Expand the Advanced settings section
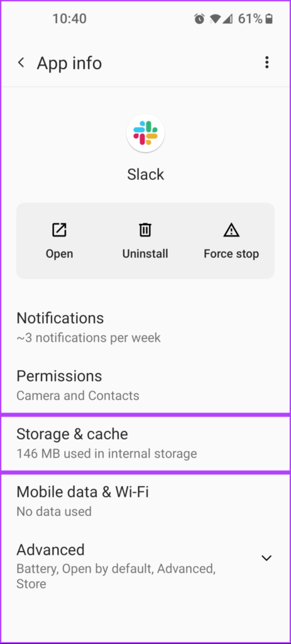 point(145,566)
